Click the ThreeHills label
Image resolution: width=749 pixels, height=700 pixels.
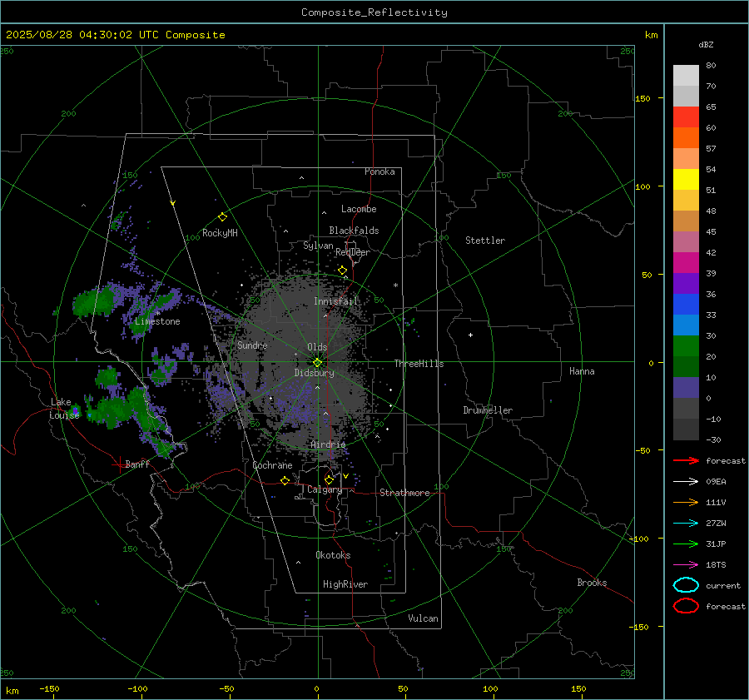pyautogui.click(x=419, y=364)
